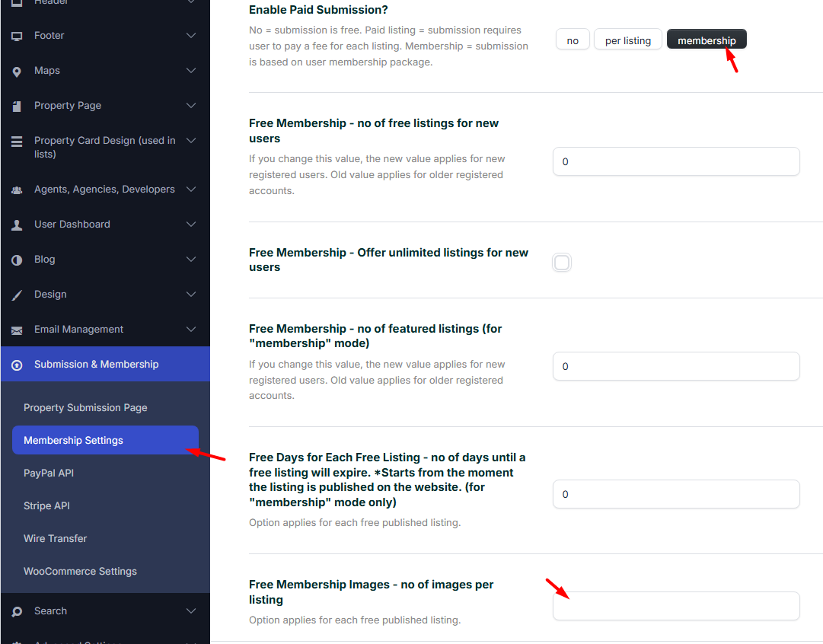Click the Design brush icon
823x644 pixels.
tap(17, 295)
